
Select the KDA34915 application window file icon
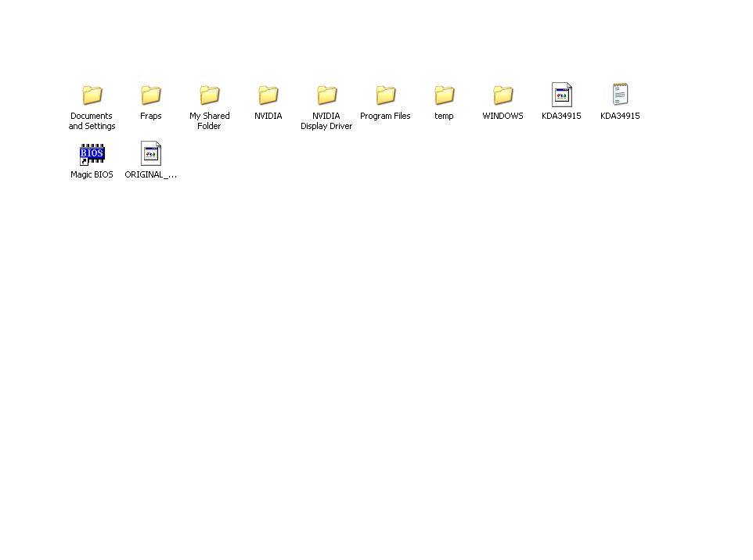click(561, 95)
